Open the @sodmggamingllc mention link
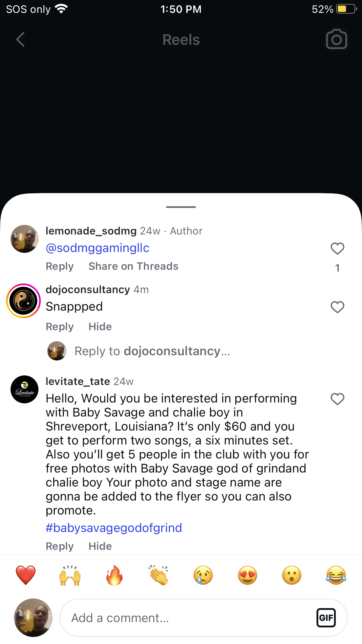The width and height of the screenshot is (362, 644). [98, 248]
